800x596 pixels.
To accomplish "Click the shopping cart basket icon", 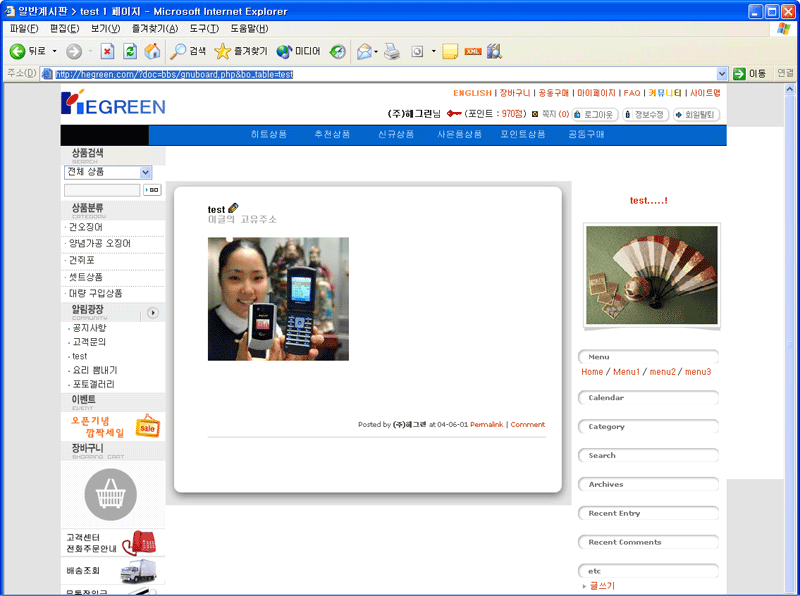I will coord(110,494).
